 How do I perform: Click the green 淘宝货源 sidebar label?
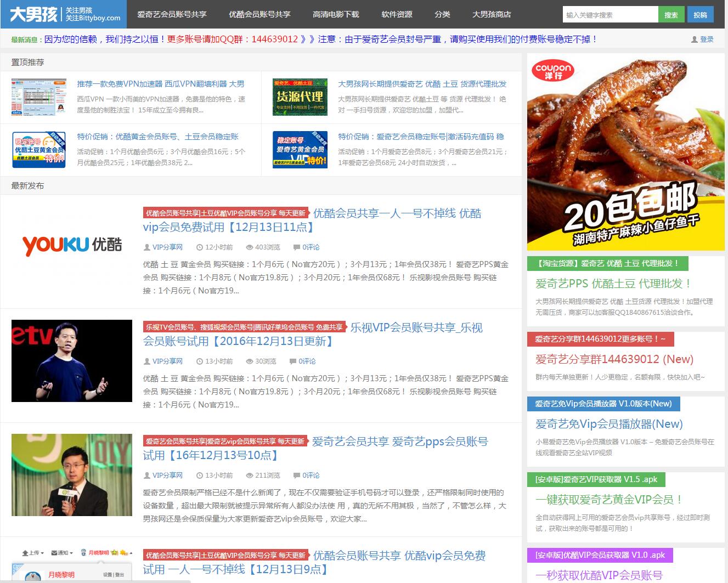[608, 263]
